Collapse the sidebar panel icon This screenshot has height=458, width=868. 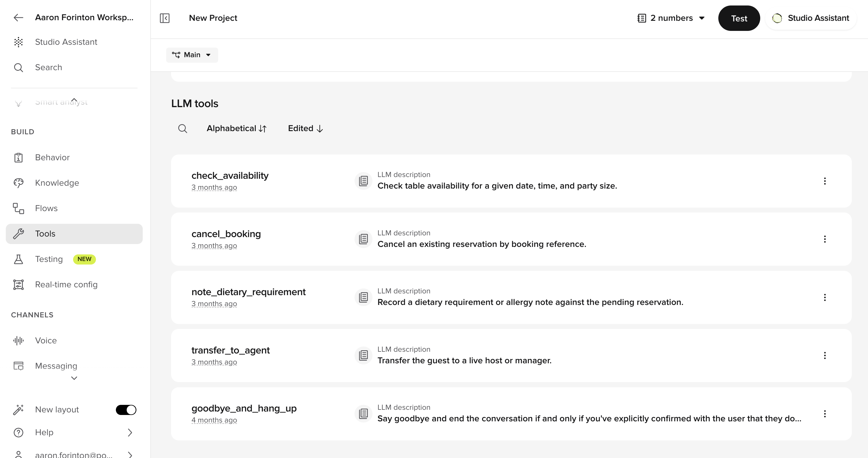[x=165, y=18]
